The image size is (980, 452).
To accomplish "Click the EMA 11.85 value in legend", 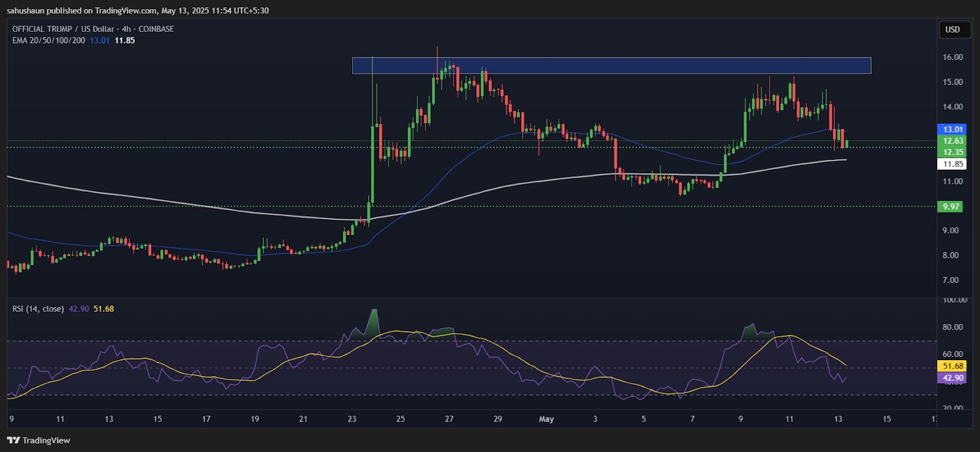I will click(x=125, y=40).
